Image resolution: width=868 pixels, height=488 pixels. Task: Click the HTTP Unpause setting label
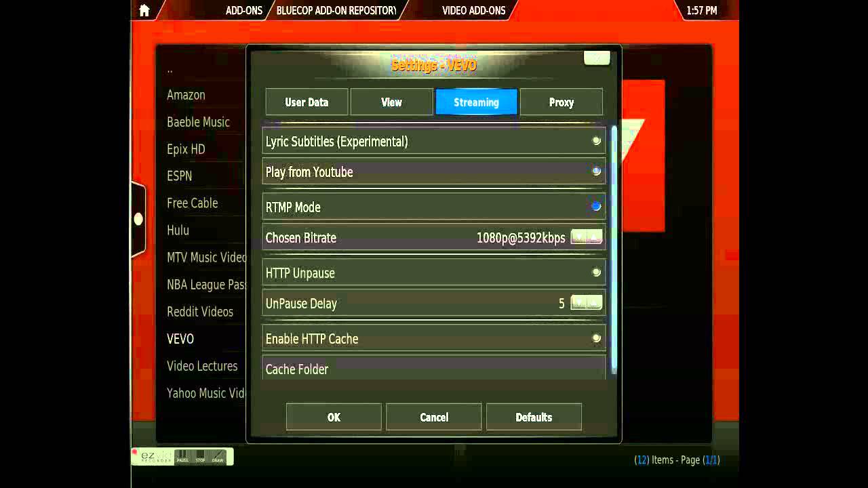300,273
